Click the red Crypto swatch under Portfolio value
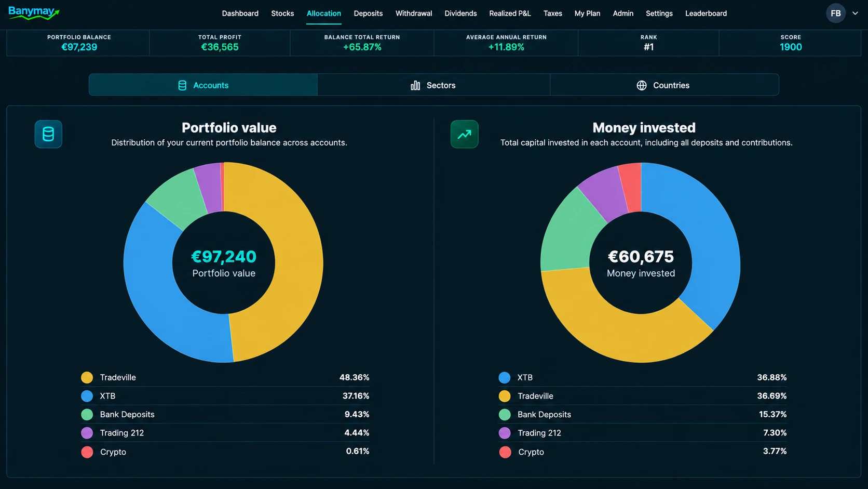Image resolution: width=868 pixels, height=489 pixels. (87, 452)
